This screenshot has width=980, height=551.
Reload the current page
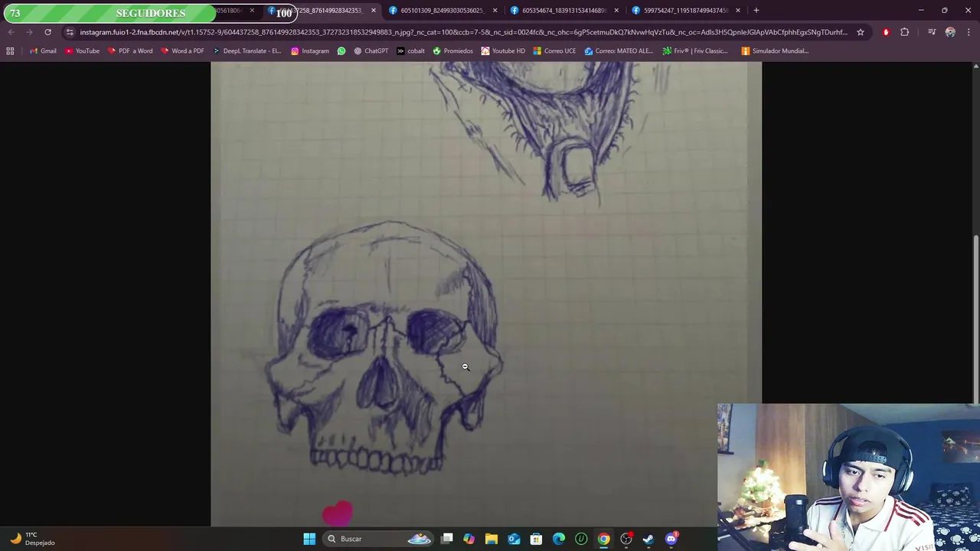[47, 32]
